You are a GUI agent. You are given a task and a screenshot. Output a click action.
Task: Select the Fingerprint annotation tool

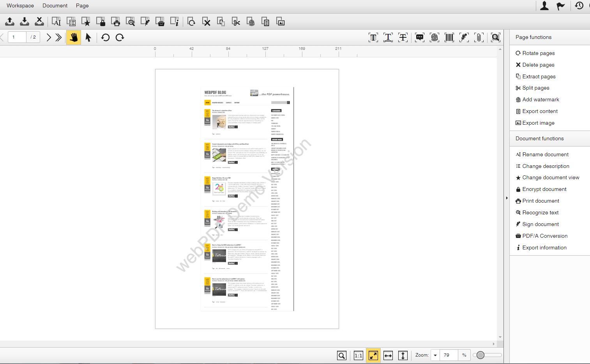click(x=435, y=37)
